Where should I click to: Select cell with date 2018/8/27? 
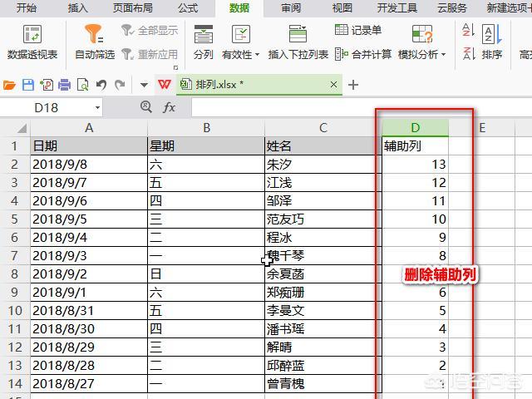pos(89,384)
